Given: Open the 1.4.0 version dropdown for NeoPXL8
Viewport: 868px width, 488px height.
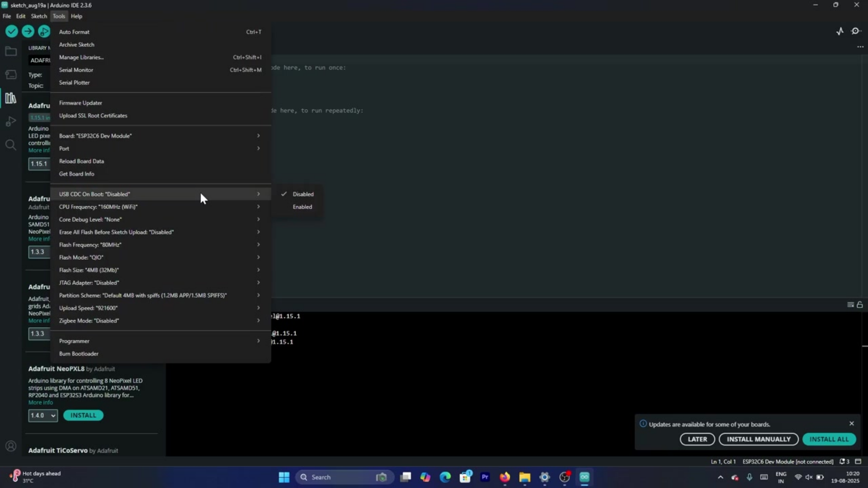Looking at the screenshot, I should coord(43,415).
